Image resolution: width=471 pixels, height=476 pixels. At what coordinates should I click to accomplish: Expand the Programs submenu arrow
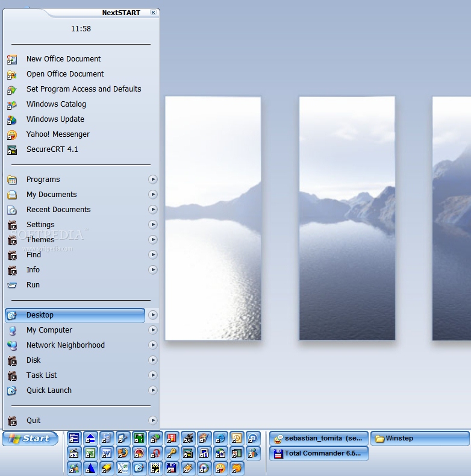153,180
